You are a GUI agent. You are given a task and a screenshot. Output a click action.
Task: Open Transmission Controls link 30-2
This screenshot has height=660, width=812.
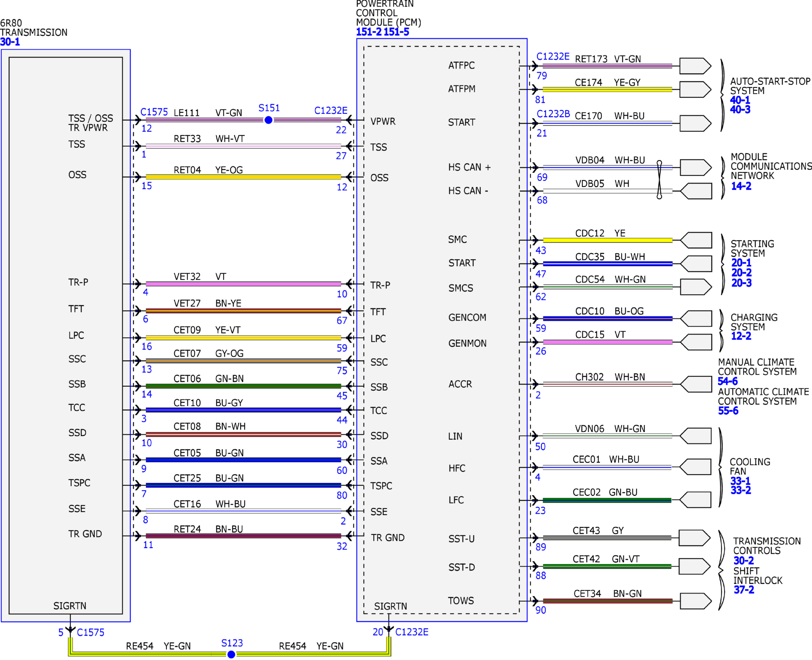pyautogui.click(x=744, y=561)
